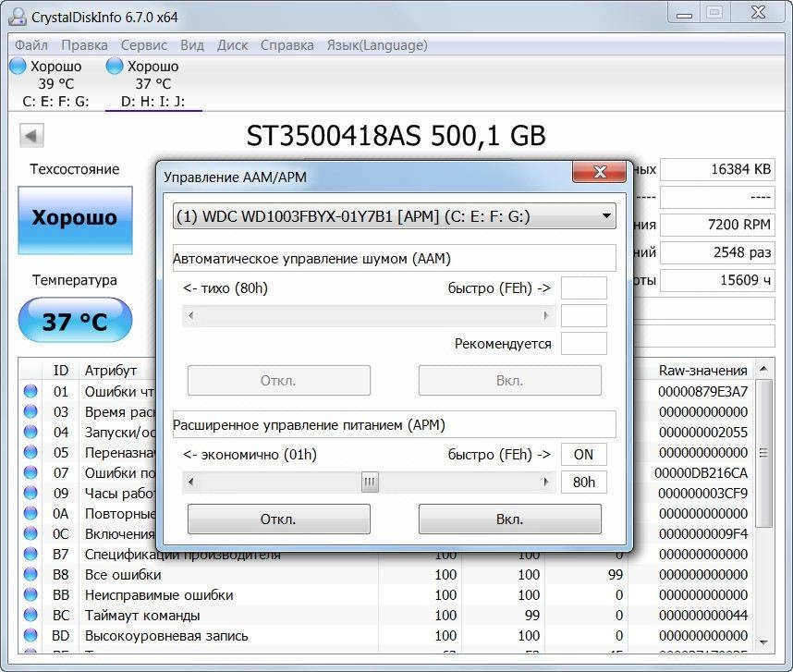Click the Raw-значения column header
The width and height of the screenshot is (793, 672).
(x=702, y=370)
